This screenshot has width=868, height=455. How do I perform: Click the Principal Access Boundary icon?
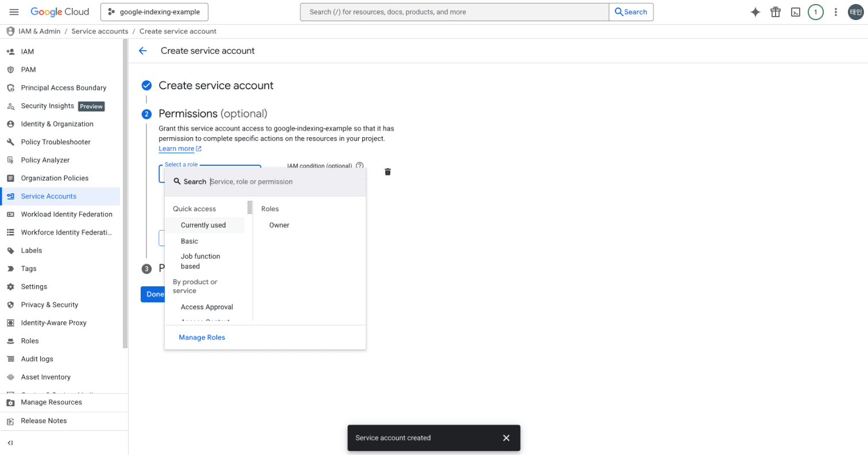click(x=10, y=88)
